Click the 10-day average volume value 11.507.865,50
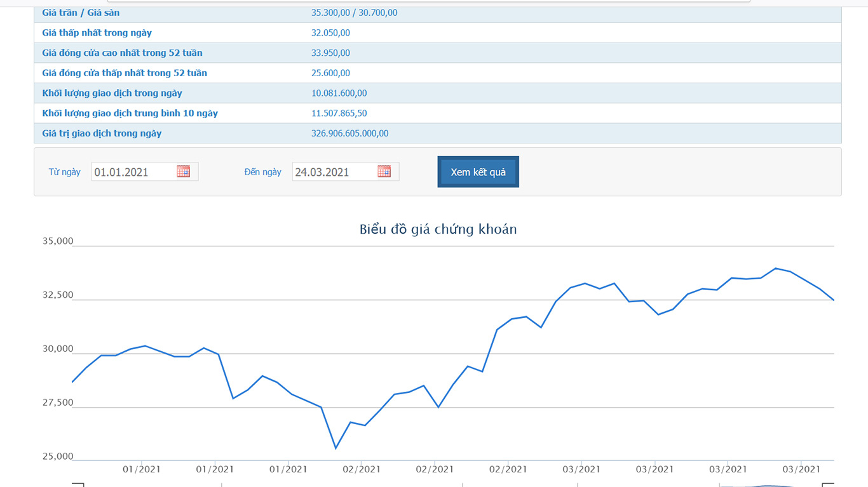 click(339, 114)
